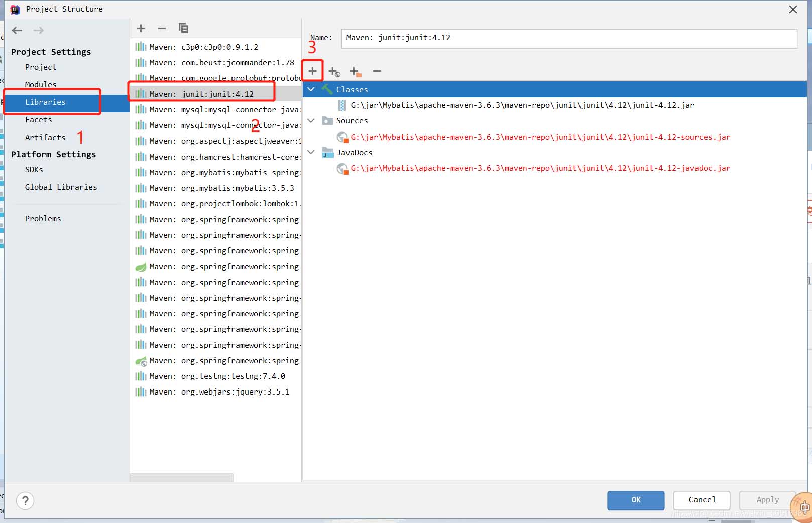This screenshot has width=812, height=523.
Task: Confirm with the OK button
Action: click(636, 500)
